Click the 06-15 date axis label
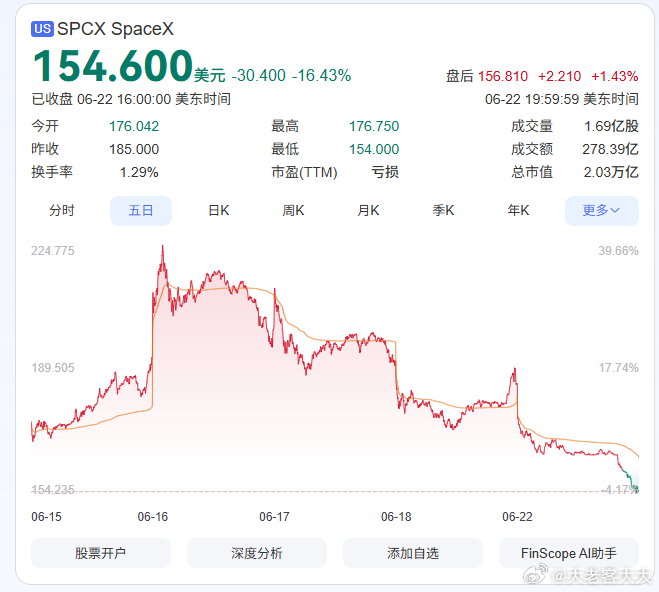 [x=46, y=517]
